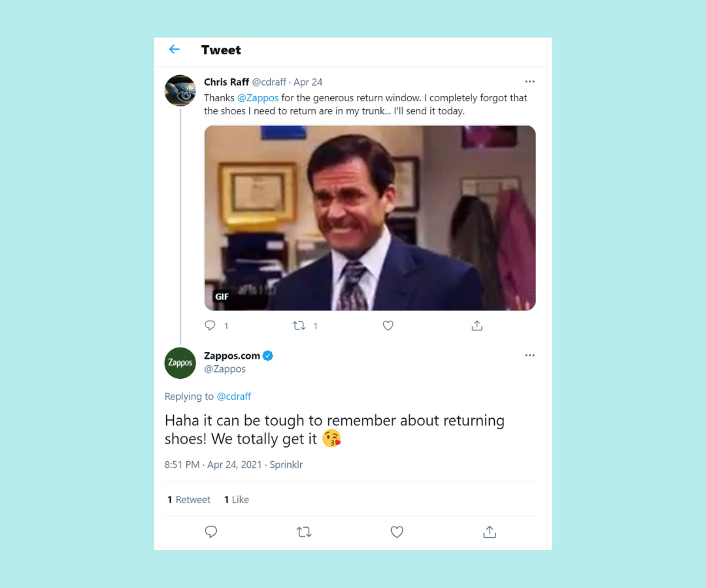Open the Zappos green logo avatar

pos(180,363)
